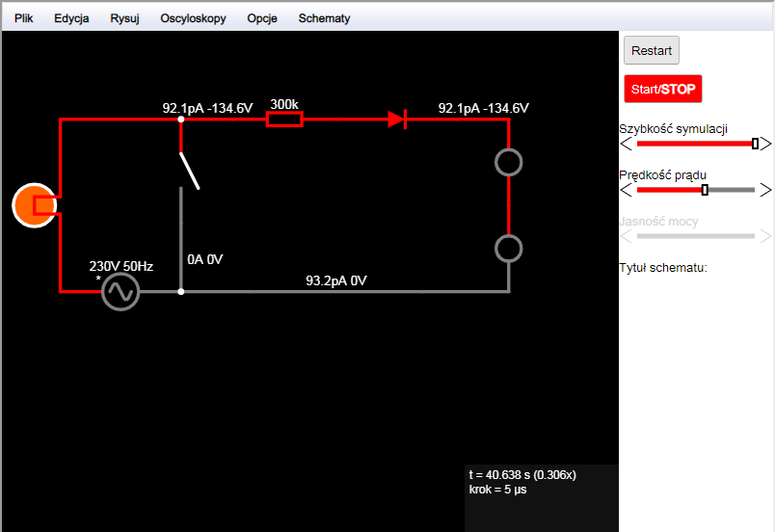Click the 'krok = 5 µs' step readout
This screenshot has height=532, width=775.
click(x=497, y=490)
